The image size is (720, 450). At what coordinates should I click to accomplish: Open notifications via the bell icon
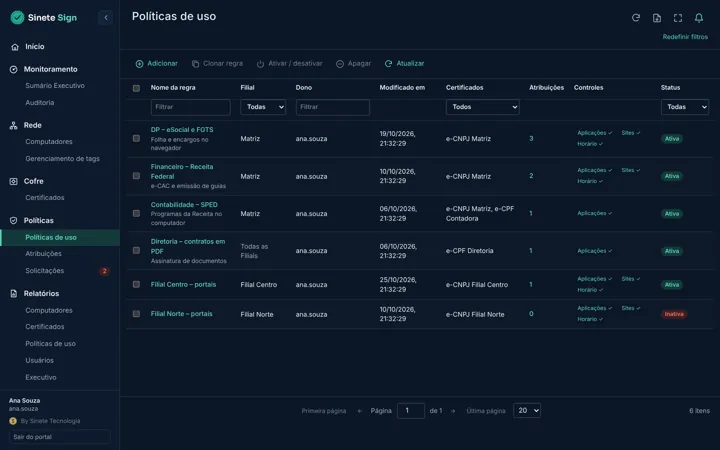(x=698, y=18)
